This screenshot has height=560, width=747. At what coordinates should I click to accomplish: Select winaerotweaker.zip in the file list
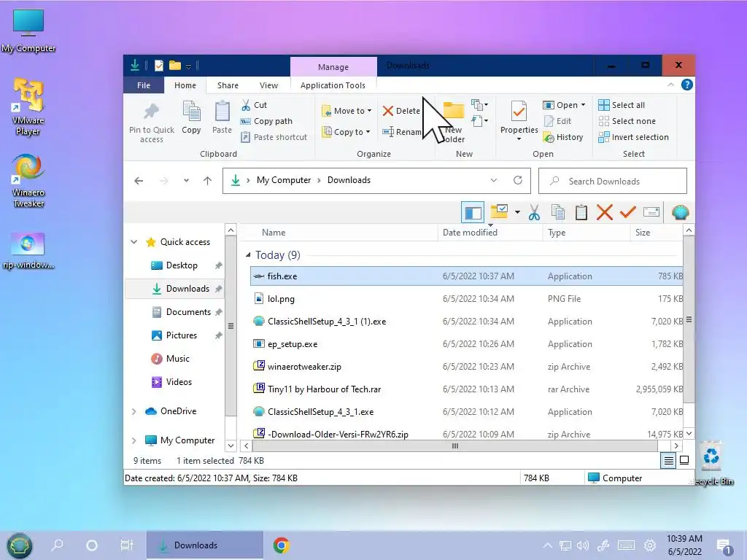466,367
